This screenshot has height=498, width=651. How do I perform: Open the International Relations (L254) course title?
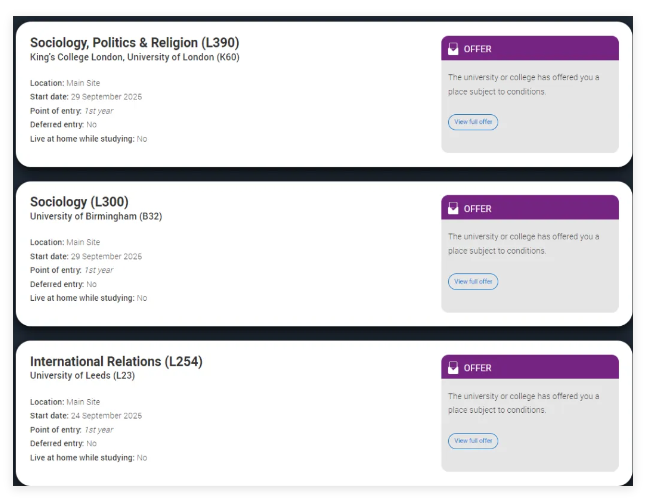coord(116,361)
